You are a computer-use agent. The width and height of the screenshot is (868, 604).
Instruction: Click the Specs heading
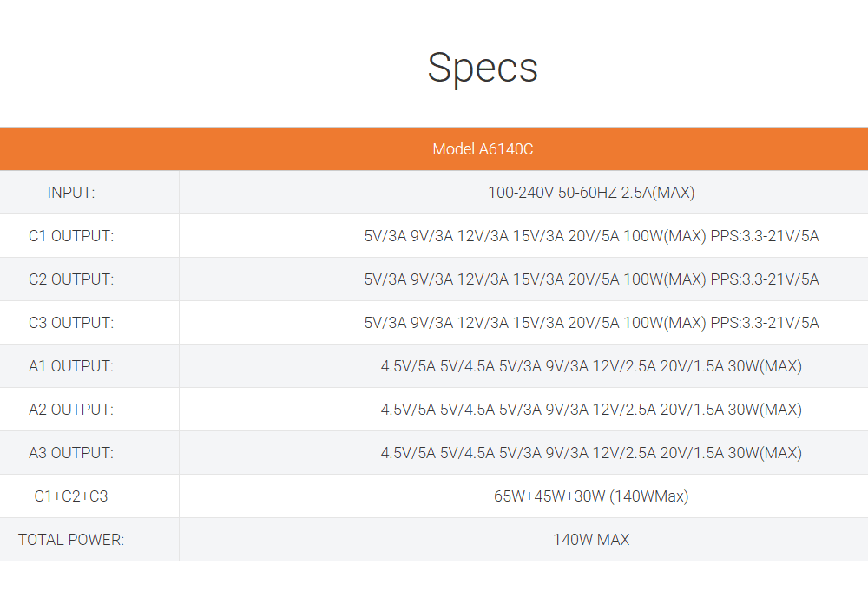point(483,68)
